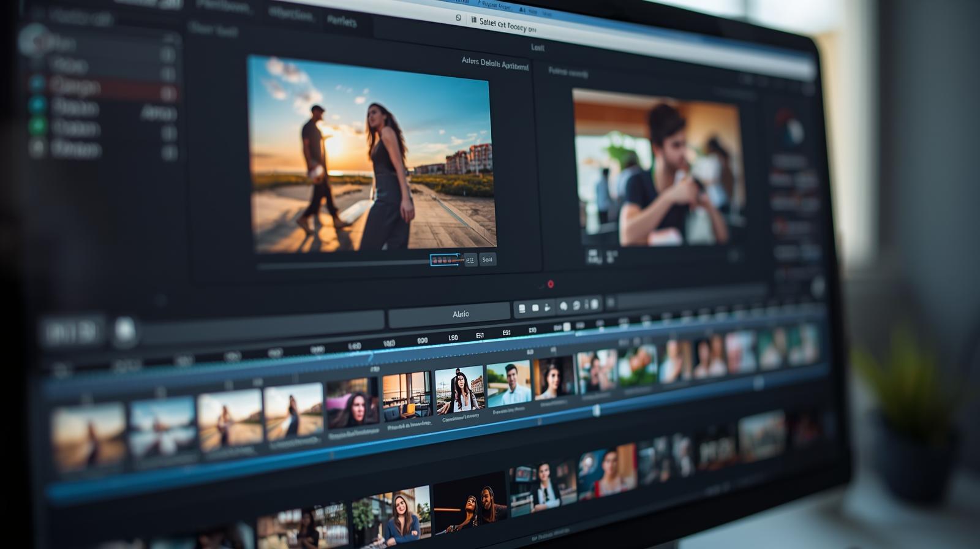
Task: Select the Alnio tab above the timeline
Action: tap(449, 315)
